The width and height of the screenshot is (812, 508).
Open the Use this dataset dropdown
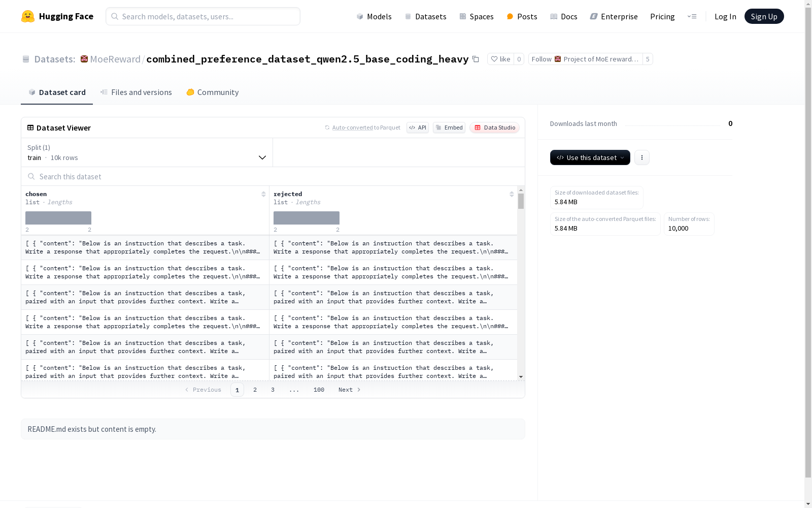click(590, 157)
